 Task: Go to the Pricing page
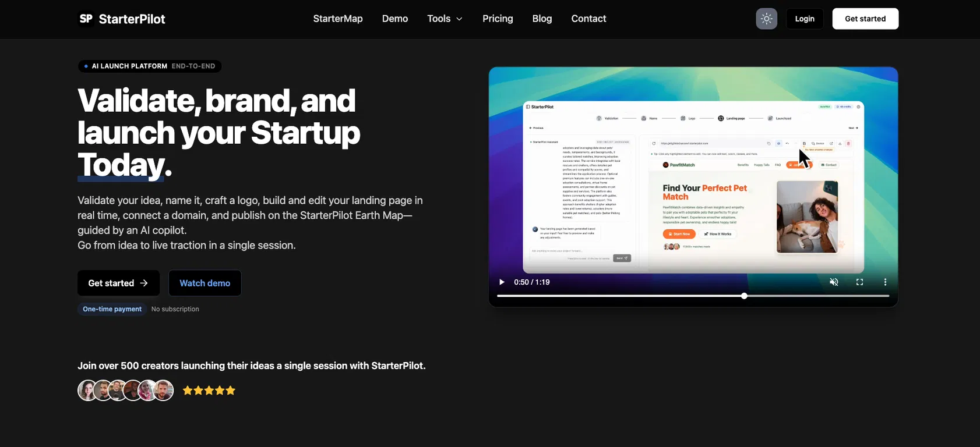pyautogui.click(x=498, y=19)
